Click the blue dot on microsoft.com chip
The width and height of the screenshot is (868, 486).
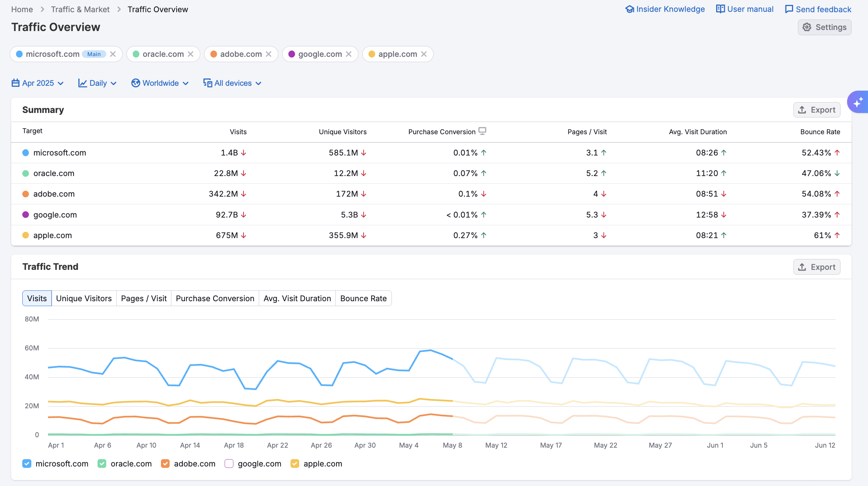20,54
